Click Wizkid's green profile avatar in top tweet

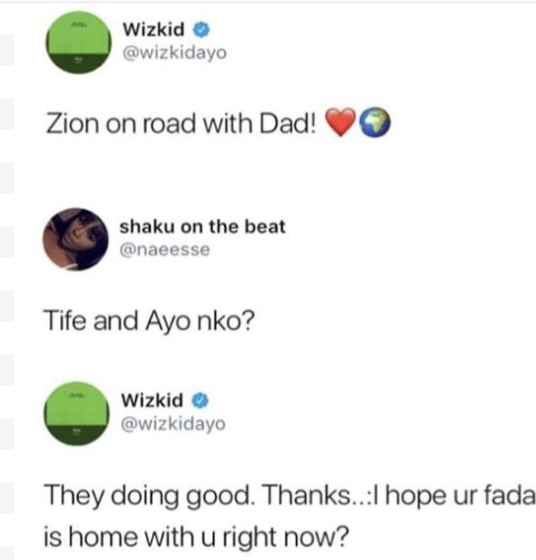[x=78, y=42]
